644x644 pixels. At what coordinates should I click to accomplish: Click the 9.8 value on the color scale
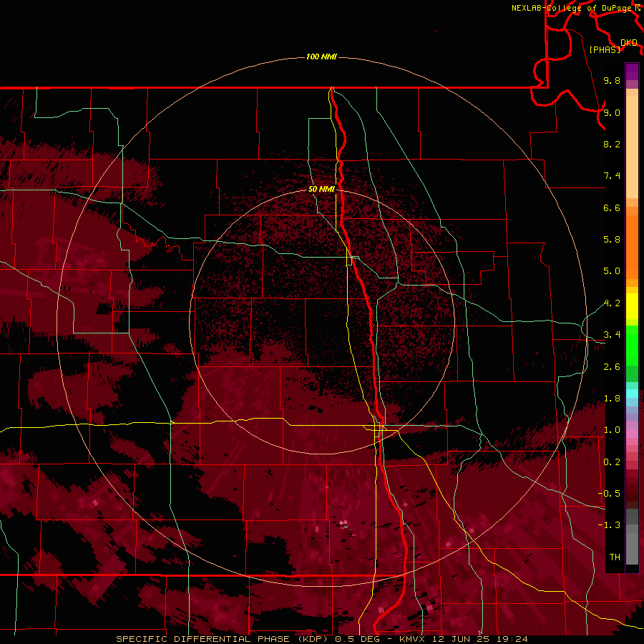click(x=612, y=80)
